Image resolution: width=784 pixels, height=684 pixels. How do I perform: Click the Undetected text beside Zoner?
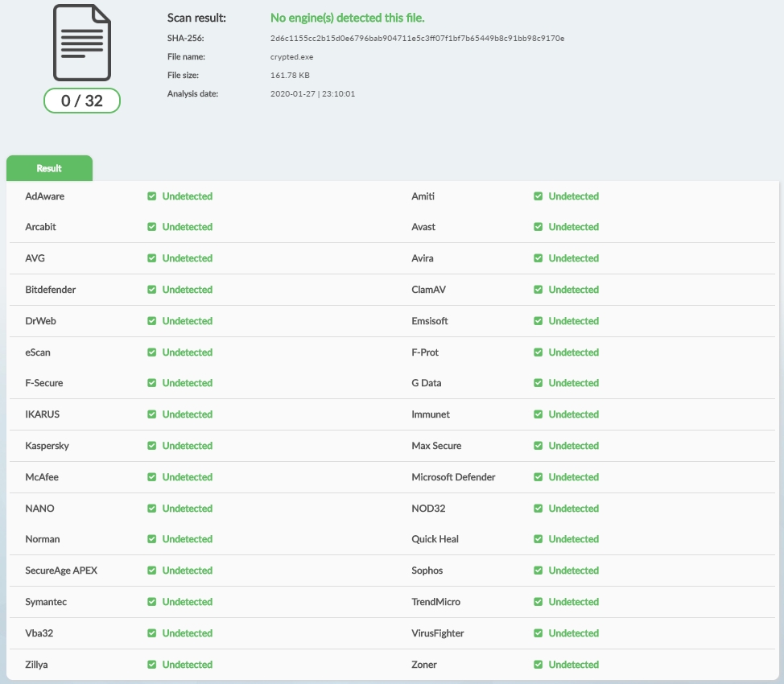tap(573, 665)
